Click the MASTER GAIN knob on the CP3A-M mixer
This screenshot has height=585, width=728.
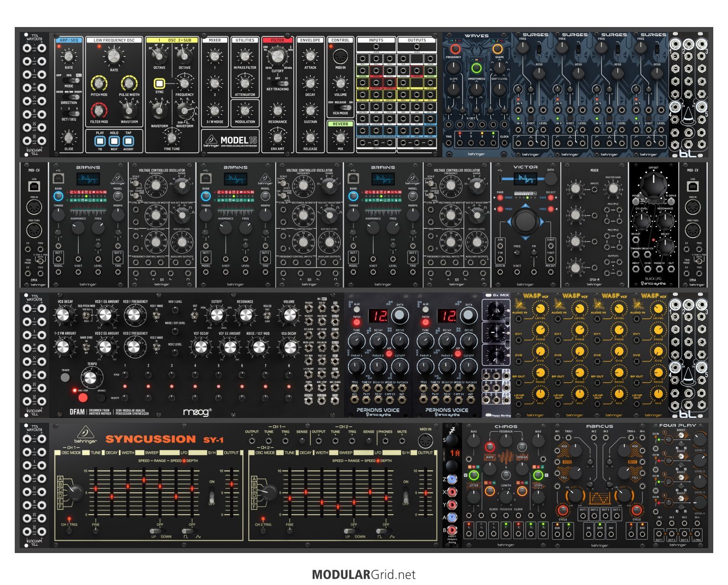tap(612, 188)
